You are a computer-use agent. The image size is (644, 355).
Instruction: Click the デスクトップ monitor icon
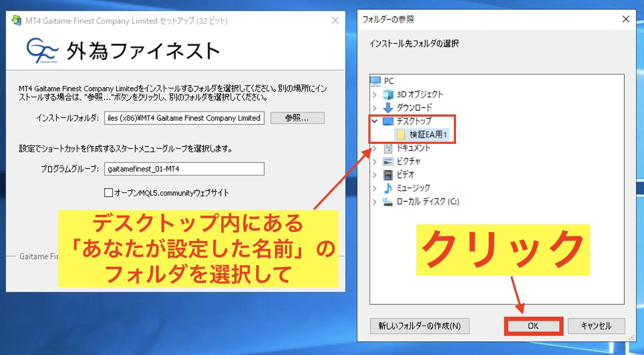(388, 121)
